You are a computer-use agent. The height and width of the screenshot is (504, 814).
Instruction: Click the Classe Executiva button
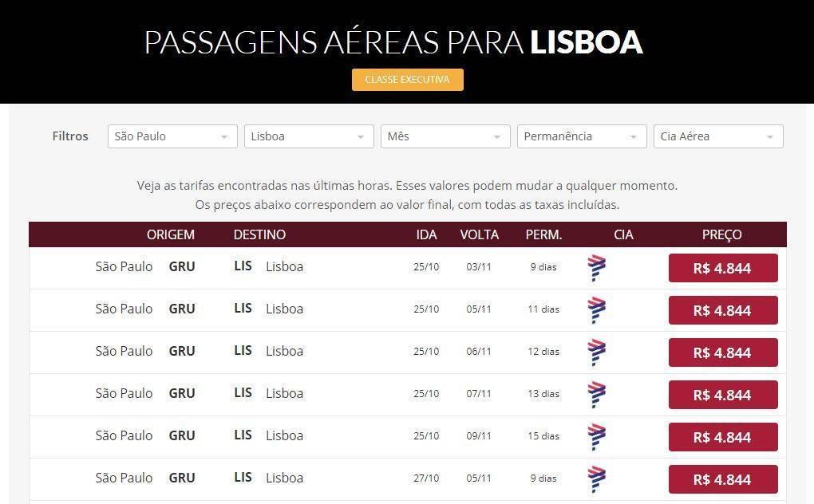[x=408, y=80]
